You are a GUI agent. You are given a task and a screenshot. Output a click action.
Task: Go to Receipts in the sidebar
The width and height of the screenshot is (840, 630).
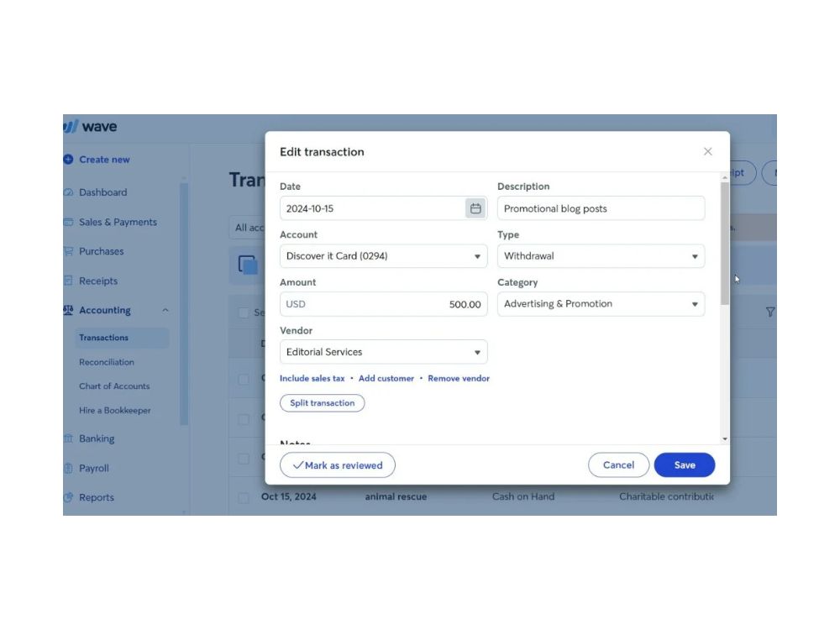point(98,281)
